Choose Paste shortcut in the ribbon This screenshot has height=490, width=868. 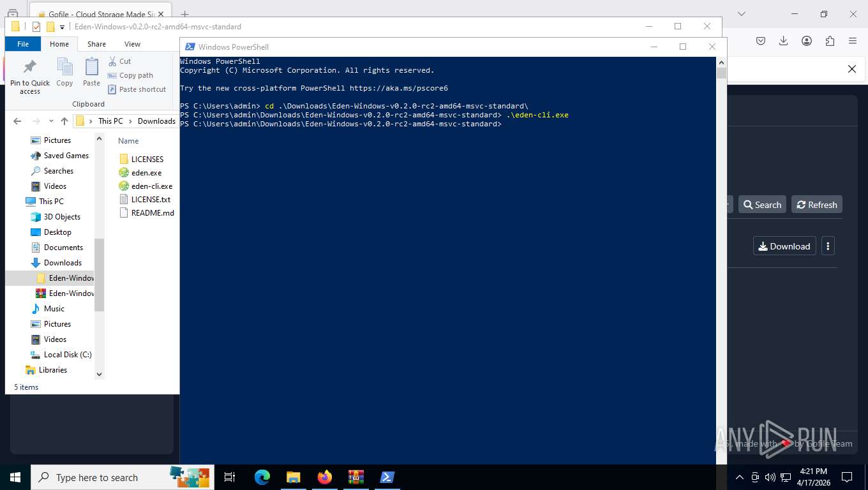pos(137,89)
